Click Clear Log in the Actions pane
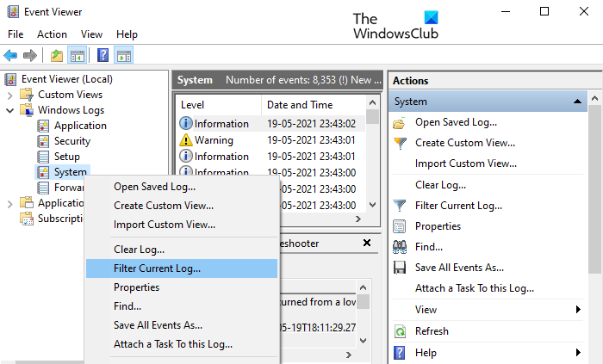This screenshot has height=364, width=603. tap(440, 184)
